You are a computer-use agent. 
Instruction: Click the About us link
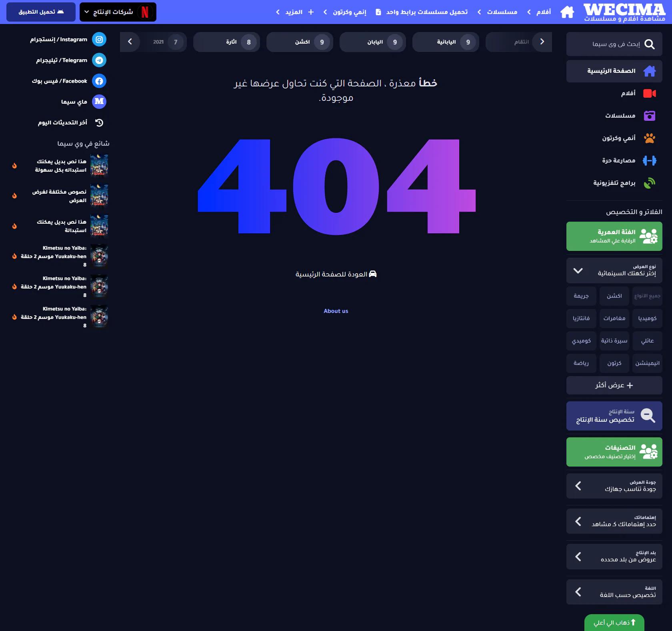pos(336,311)
